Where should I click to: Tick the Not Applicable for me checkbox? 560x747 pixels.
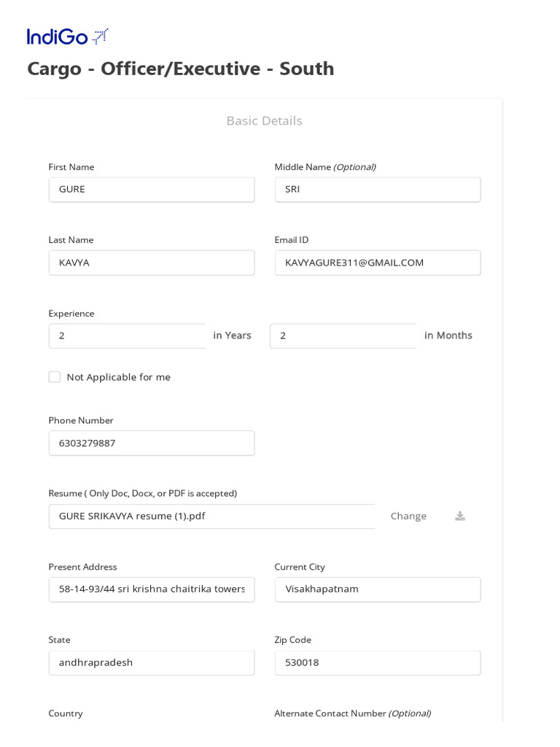click(x=55, y=377)
